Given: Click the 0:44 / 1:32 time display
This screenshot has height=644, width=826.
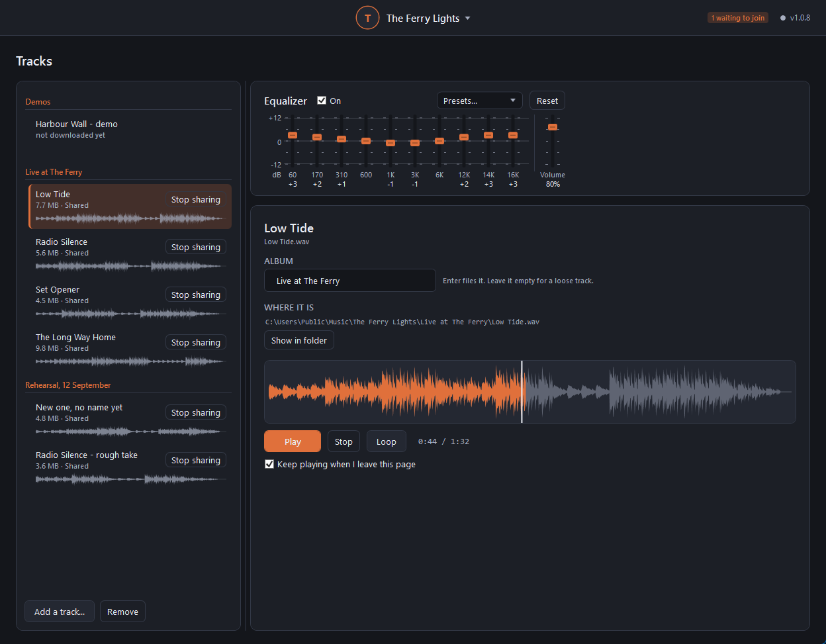Looking at the screenshot, I should coord(443,441).
